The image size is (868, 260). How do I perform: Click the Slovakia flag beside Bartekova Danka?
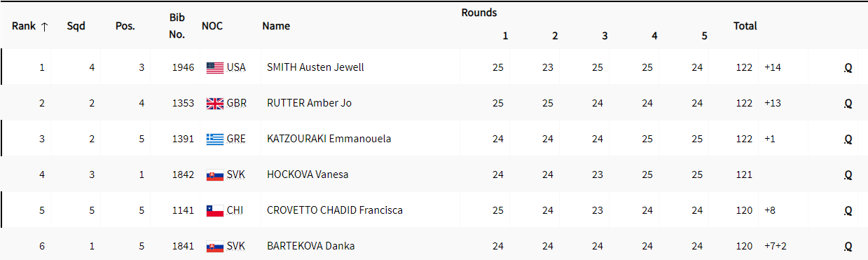point(214,246)
